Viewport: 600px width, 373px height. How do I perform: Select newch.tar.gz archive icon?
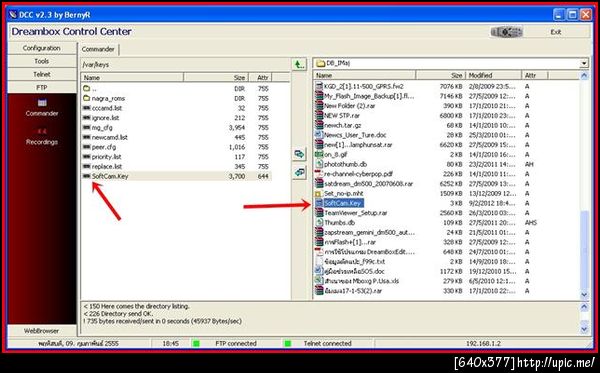point(319,125)
